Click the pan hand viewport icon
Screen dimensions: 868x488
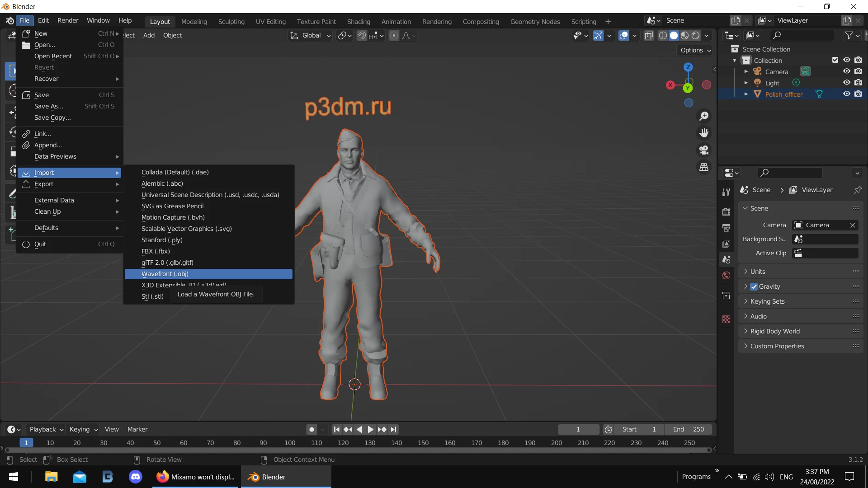(704, 133)
